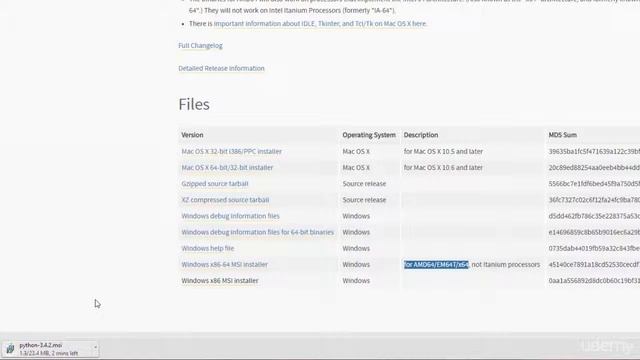This screenshot has height=360, width=640.
Task: Open the IDLE, Tkinter and Tcl/Tk information link
Action: [x=320, y=24]
